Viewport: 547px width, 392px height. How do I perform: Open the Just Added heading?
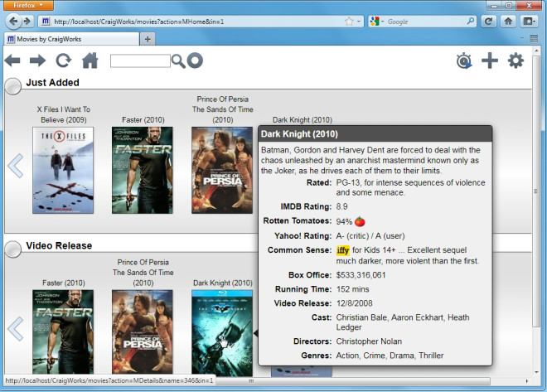coord(53,83)
